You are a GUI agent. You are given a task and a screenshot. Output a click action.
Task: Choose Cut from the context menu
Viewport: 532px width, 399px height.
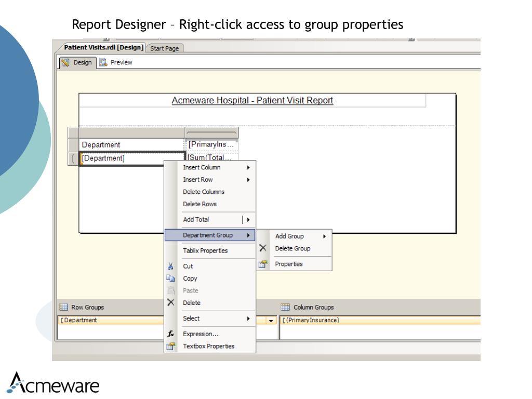tap(210, 267)
